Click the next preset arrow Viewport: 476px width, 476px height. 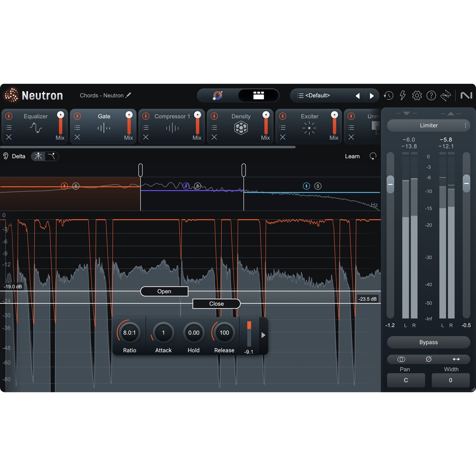(x=372, y=95)
